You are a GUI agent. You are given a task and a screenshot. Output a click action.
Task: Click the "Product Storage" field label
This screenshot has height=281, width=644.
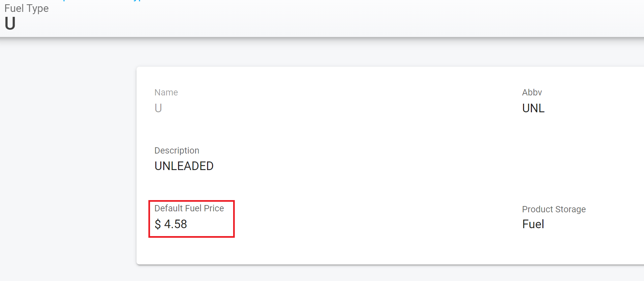pyautogui.click(x=554, y=209)
